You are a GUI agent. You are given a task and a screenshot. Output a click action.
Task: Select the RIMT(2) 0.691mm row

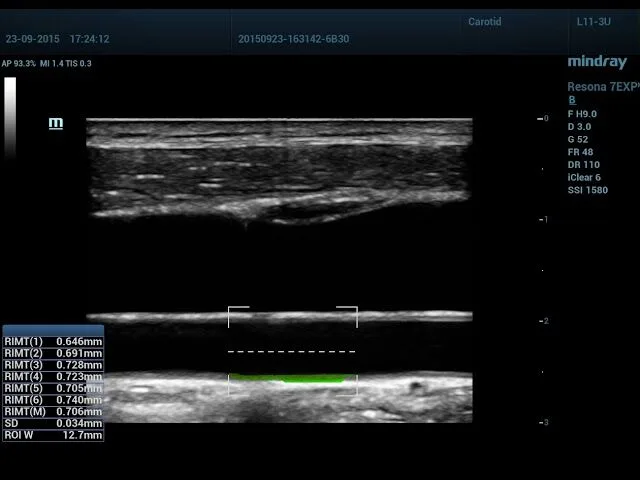[53, 353]
